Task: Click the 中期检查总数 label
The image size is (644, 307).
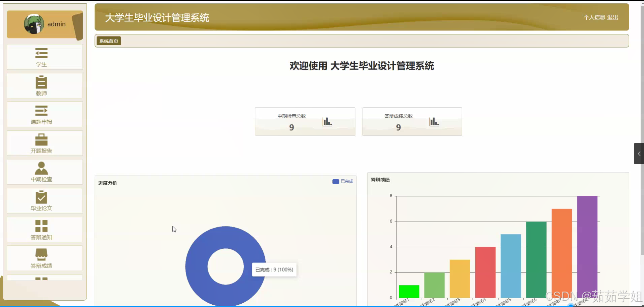Action: pyautogui.click(x=291, y=116)
